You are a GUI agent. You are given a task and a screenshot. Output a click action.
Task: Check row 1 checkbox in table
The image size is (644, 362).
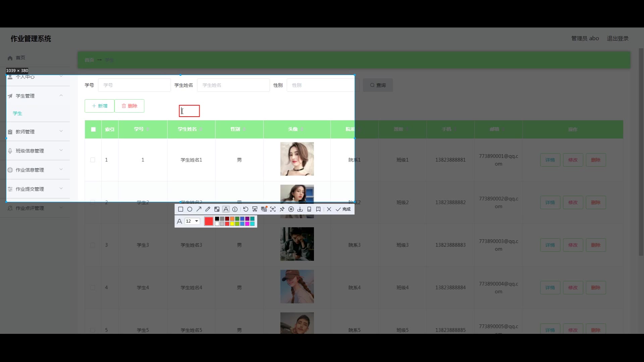93,160
